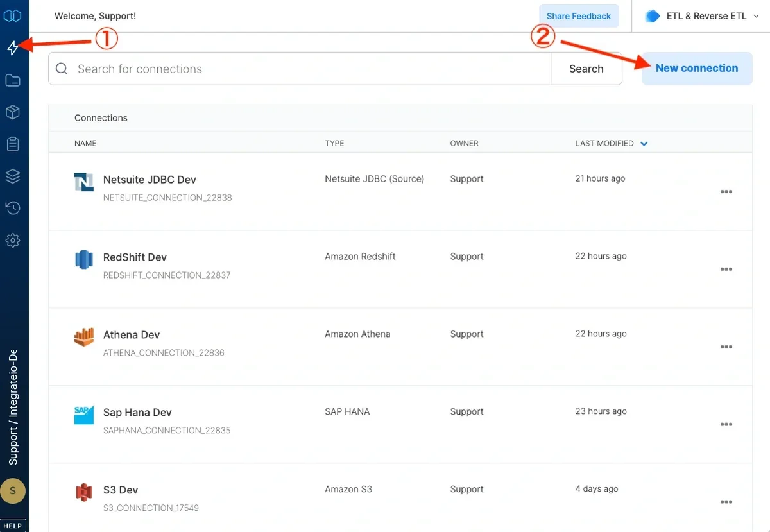This screenshot has width=770, height=532.
Task: Click the SAP HANA type cell
Action: tap(347, 412)
